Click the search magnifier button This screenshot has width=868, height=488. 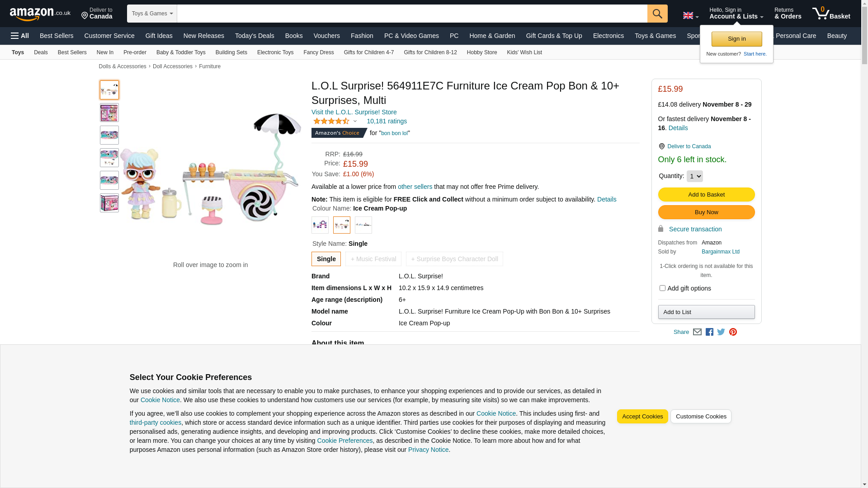[x=657, y=14]
